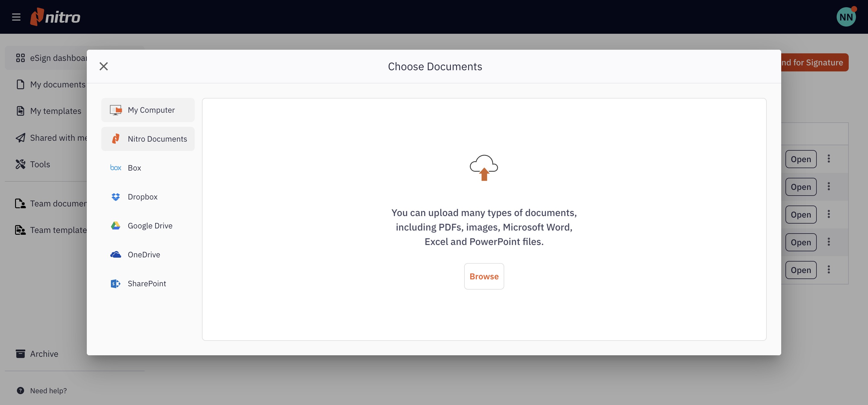Click the Nitro logo
This screenshot has height=405, width=868.
coord(55,17)
